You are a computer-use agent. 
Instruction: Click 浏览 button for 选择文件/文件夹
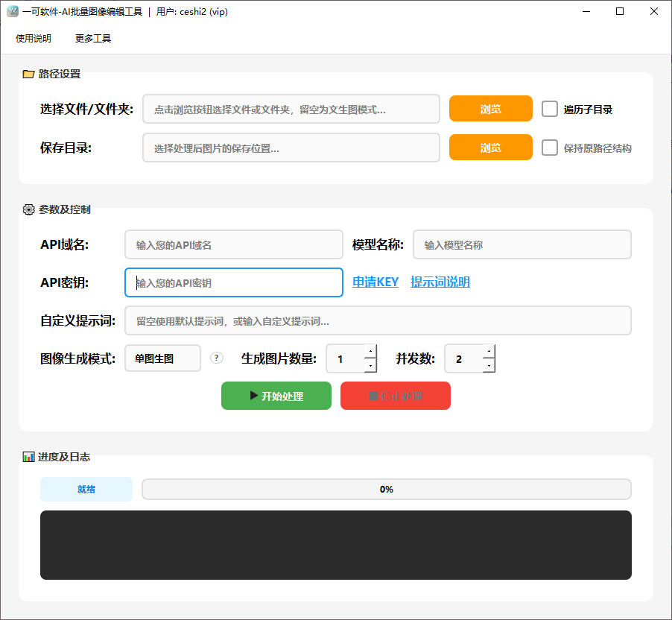490,109
